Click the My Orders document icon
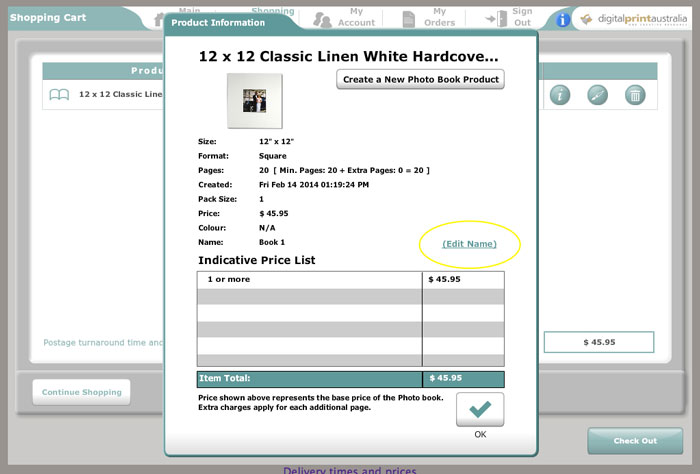The width and height of the screenshot is (700, 474). coord(408,19)
